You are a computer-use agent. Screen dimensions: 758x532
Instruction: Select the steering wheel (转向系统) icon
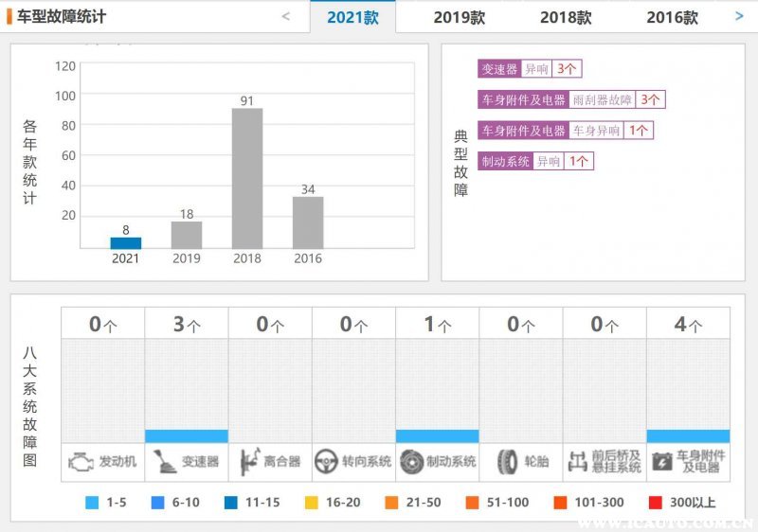tap(327, 462)
